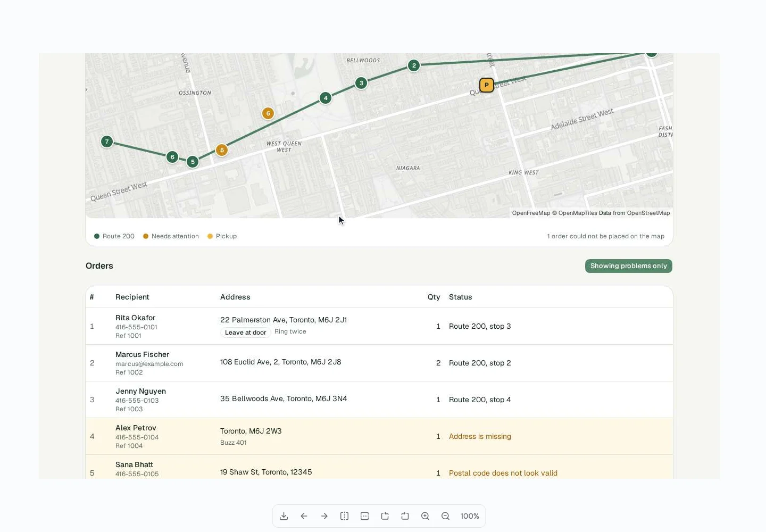The height and width of the screenshot is (532, 766).
Task: Select green stop 7 marker on the map
Action: [107, 142]
